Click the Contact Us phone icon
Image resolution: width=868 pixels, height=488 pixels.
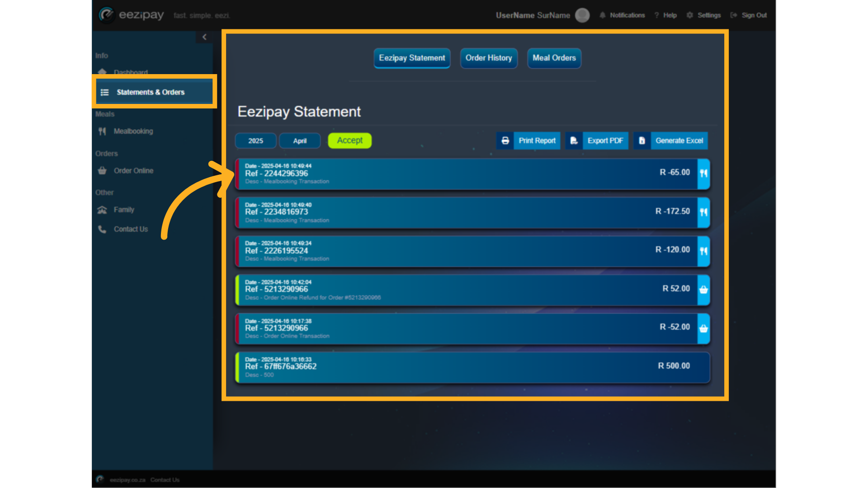pyautogui.click(x=102, y=229)
